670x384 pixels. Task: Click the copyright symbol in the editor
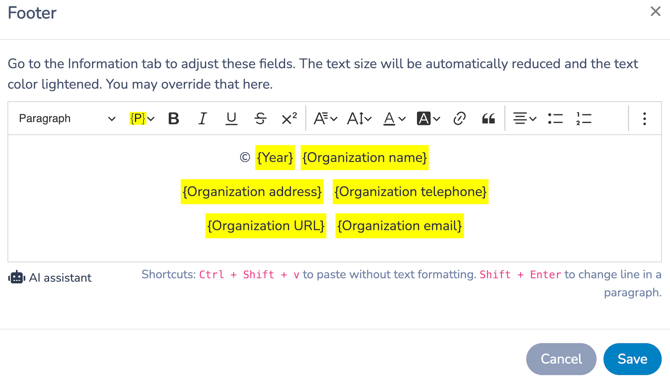[x=245, y=158]
